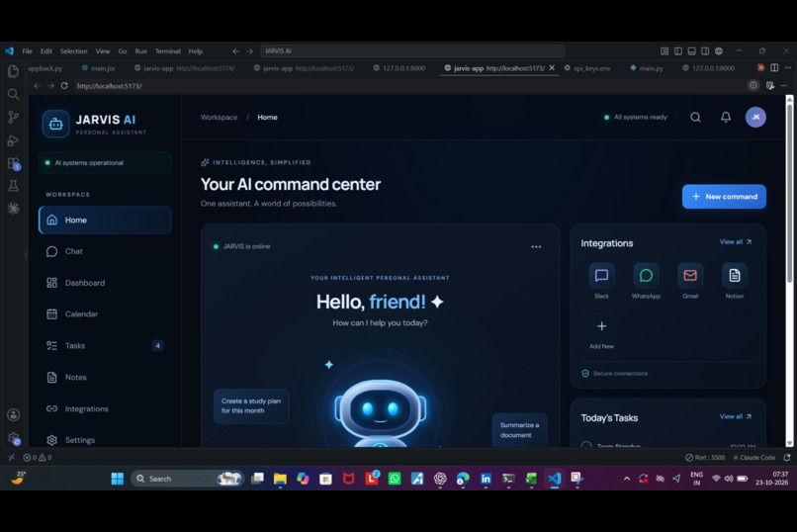Open the JARVIS card three-dots menu

pos(536,247)
